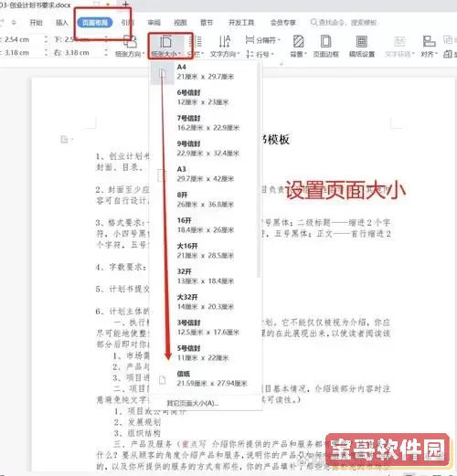The height and width of the screenshot is (476, 457).
Task: Open the 会员专享 tab
Action: click(283, 22)
